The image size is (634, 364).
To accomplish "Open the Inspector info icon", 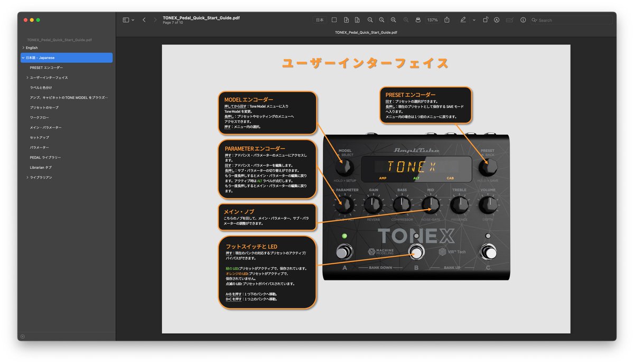I will click(523, 20).
